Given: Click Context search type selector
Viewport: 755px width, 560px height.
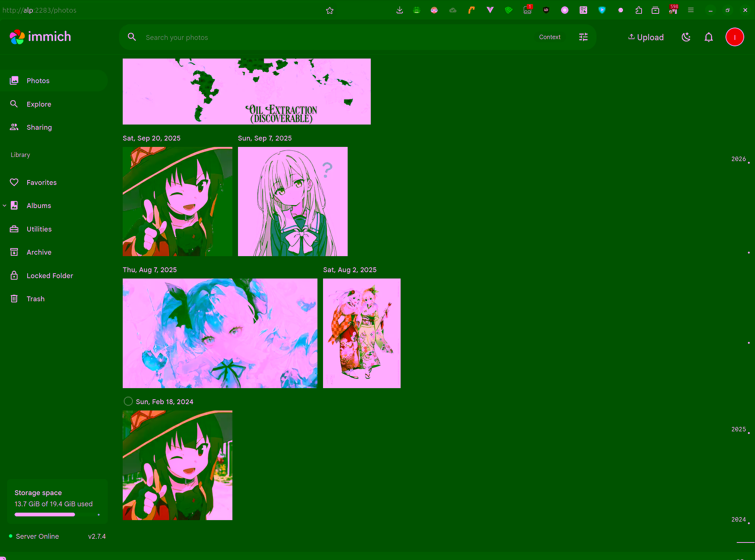Looking at the screenshot, I should point(549,37).
